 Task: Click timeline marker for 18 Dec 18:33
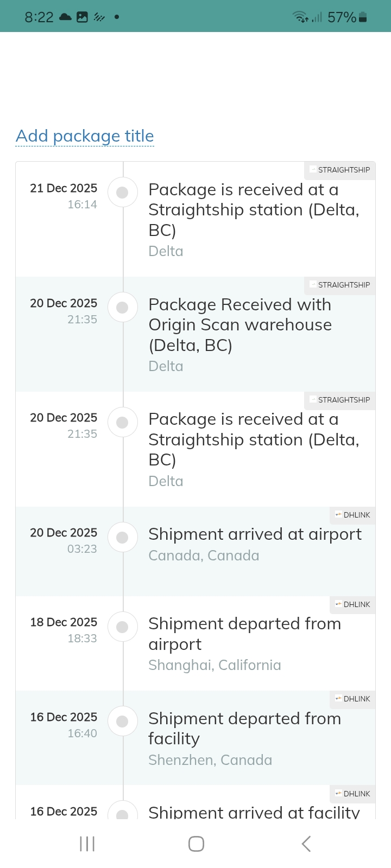coord(123,627)
